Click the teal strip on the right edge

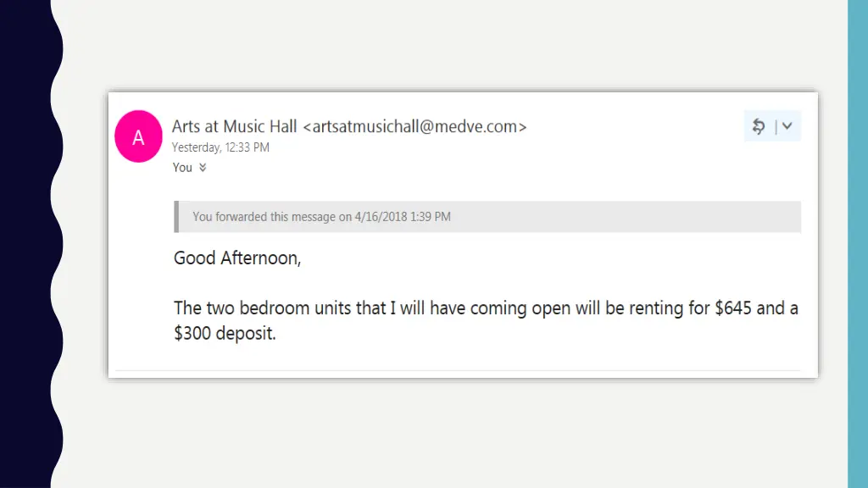coord(858,244)
